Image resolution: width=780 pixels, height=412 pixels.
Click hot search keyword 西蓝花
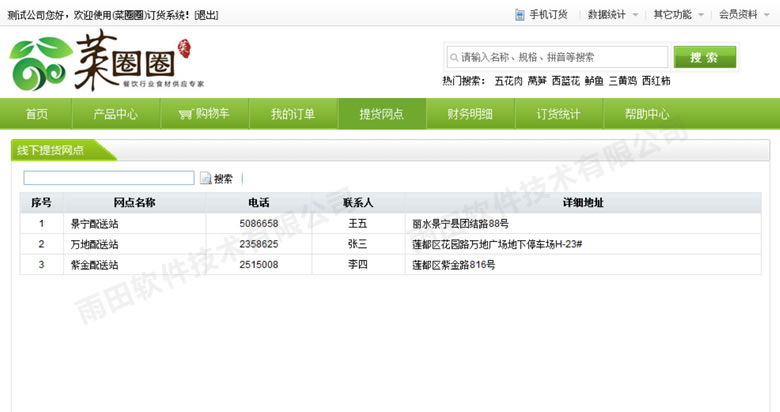point(565,81)
